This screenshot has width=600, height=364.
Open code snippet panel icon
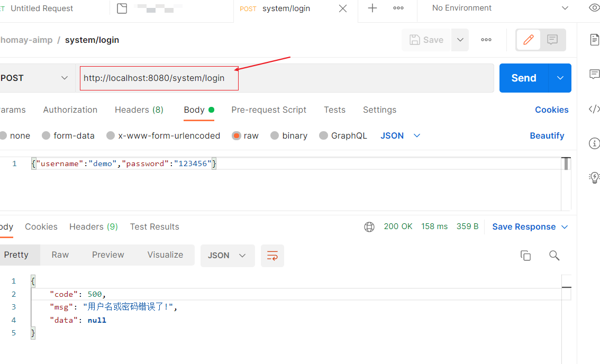click(x=594, y=109)
